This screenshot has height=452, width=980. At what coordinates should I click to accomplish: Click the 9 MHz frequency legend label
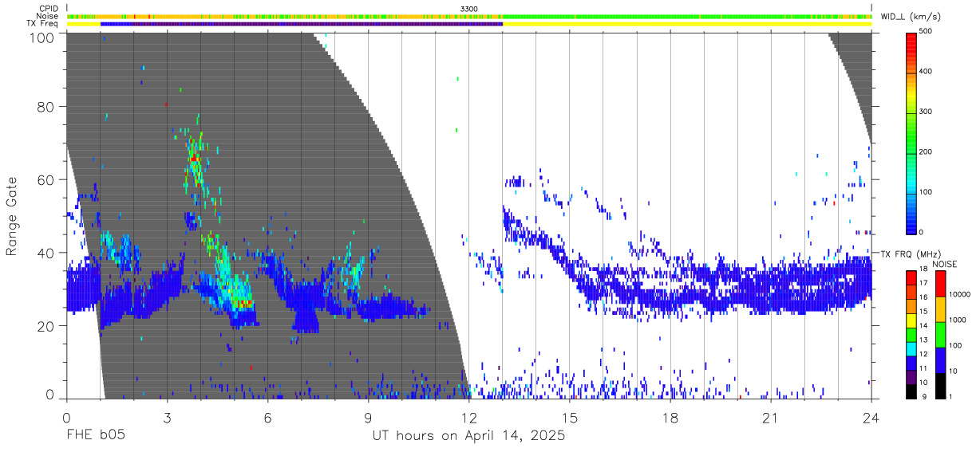[x=924, y=396]
